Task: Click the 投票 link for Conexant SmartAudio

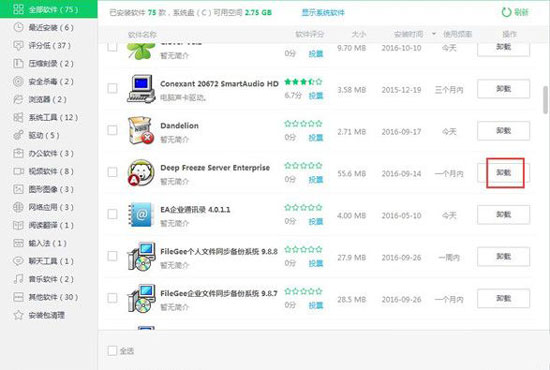Action: click(x=316, y=96)
